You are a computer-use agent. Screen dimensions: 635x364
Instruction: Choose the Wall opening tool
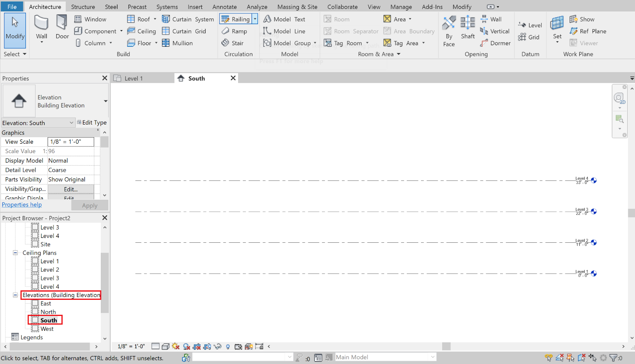[491, 19]
